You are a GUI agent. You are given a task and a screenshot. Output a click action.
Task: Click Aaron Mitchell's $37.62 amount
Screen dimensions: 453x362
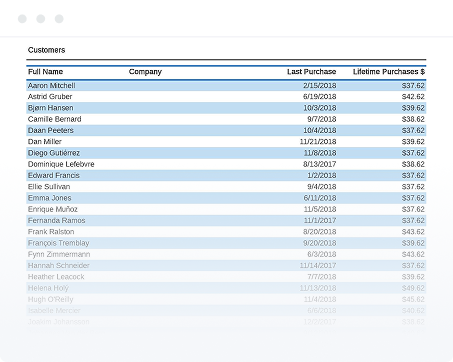click(413, 86)
